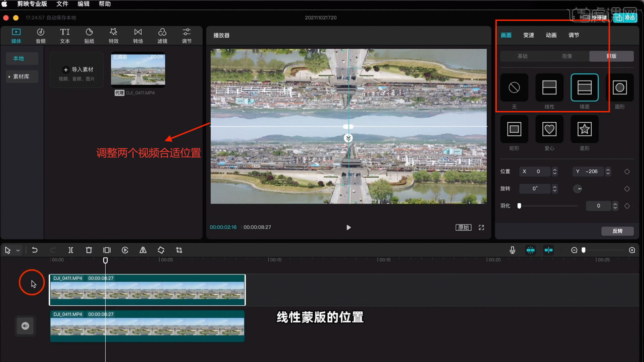The height and width of the screenshot is (362, 644).
Task: Toggle the timeline snapping magnet icon
Action: (x=530, y=250)
